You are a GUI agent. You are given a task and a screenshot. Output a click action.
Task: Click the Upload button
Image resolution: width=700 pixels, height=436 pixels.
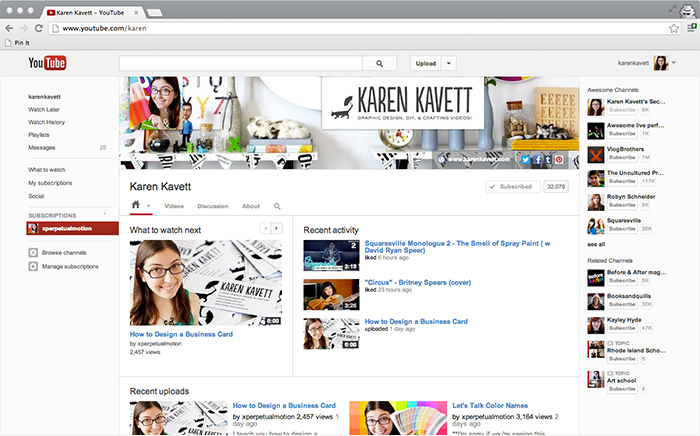pos(425,63)
